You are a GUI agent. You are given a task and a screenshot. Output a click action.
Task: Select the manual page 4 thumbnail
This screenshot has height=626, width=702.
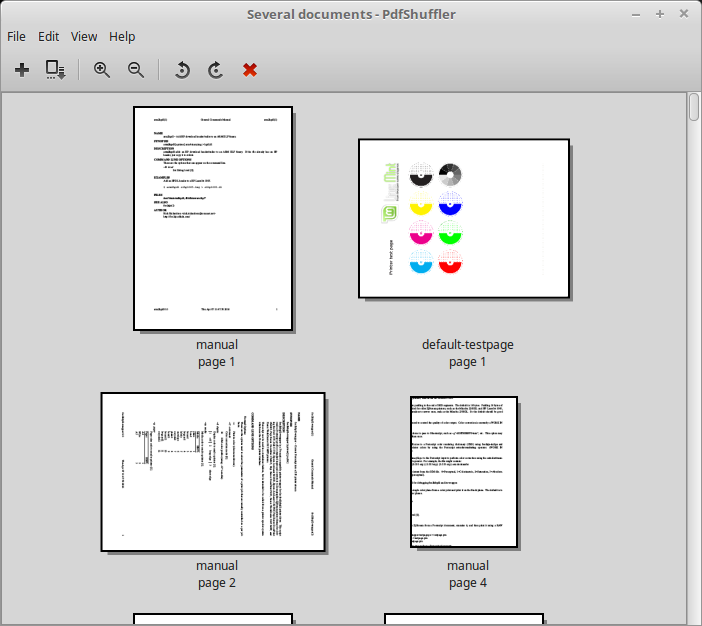pyautogui.click(x=464, y=471)
